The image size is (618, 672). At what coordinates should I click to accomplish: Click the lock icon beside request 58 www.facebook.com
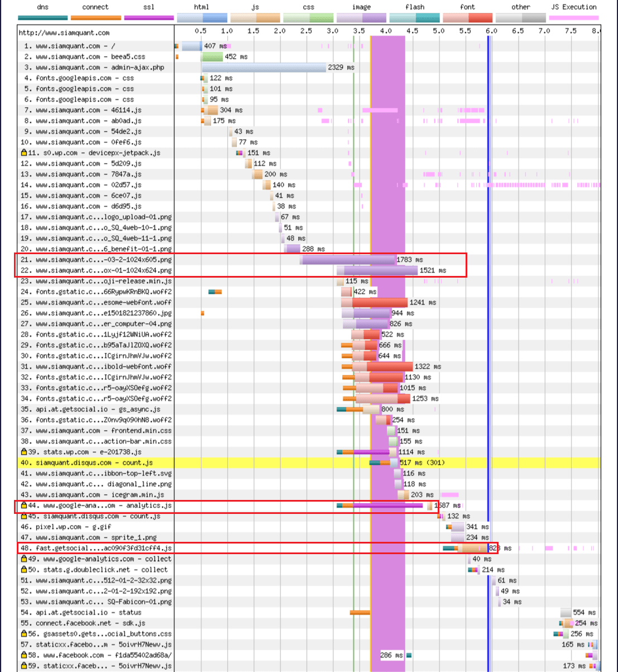click(x=24, y=655)
